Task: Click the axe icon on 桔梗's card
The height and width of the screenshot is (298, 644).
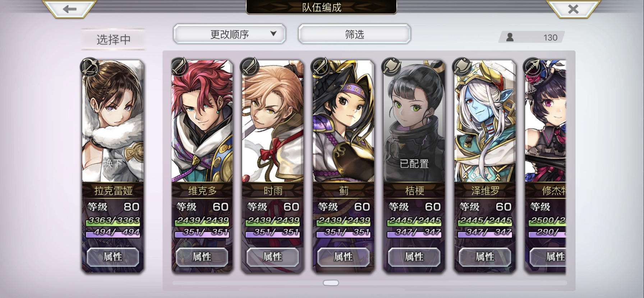Action: tap(391, 67)
